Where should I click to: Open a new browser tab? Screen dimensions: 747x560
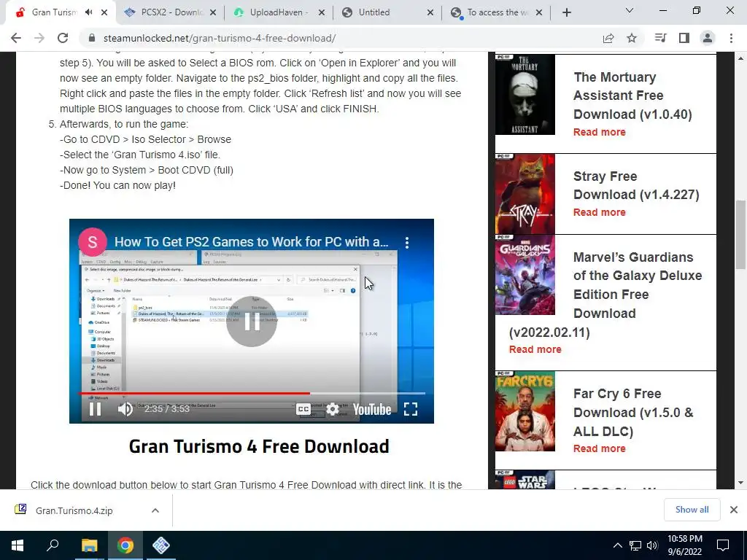coord(566,13)
